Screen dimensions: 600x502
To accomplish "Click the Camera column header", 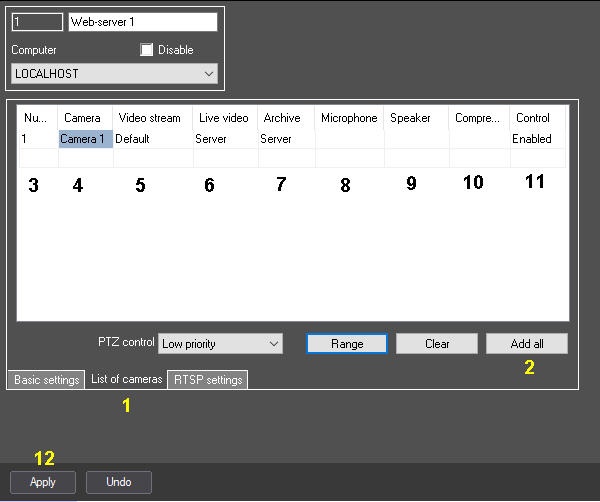I will tap(85, 118).
